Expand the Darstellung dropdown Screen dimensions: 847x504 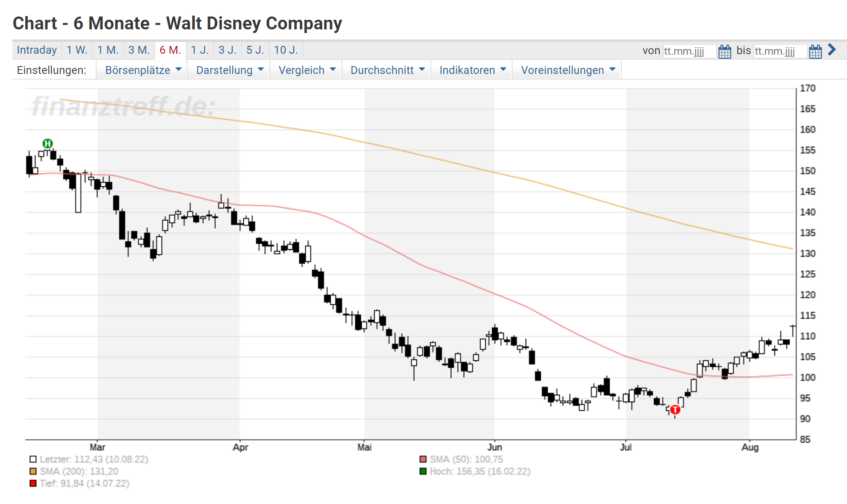(230, 70)
